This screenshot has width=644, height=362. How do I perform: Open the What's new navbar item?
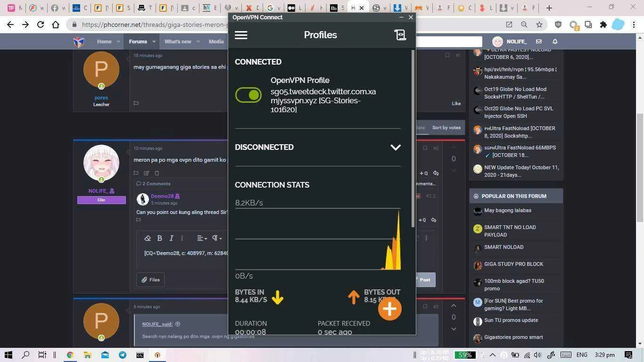tap(178, 41)
